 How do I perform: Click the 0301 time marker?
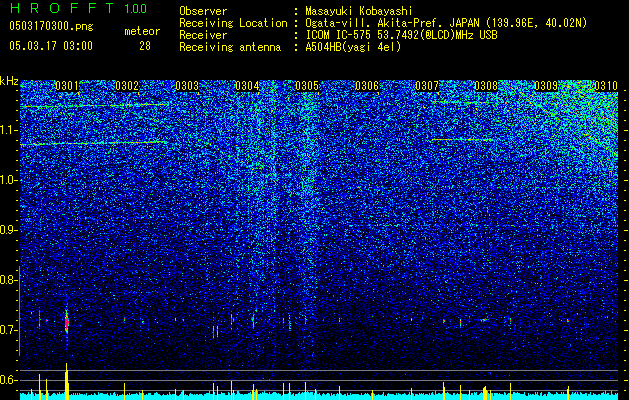[67, 86]
